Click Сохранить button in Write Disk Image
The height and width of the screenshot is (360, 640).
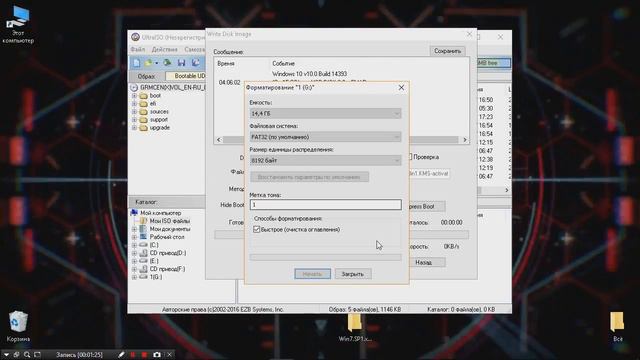pos(447,51)
